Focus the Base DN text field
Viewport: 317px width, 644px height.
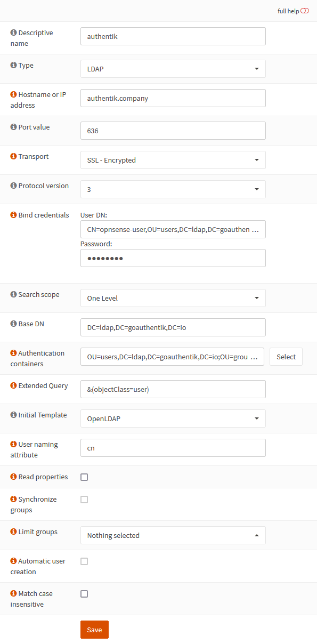[173, 327]
